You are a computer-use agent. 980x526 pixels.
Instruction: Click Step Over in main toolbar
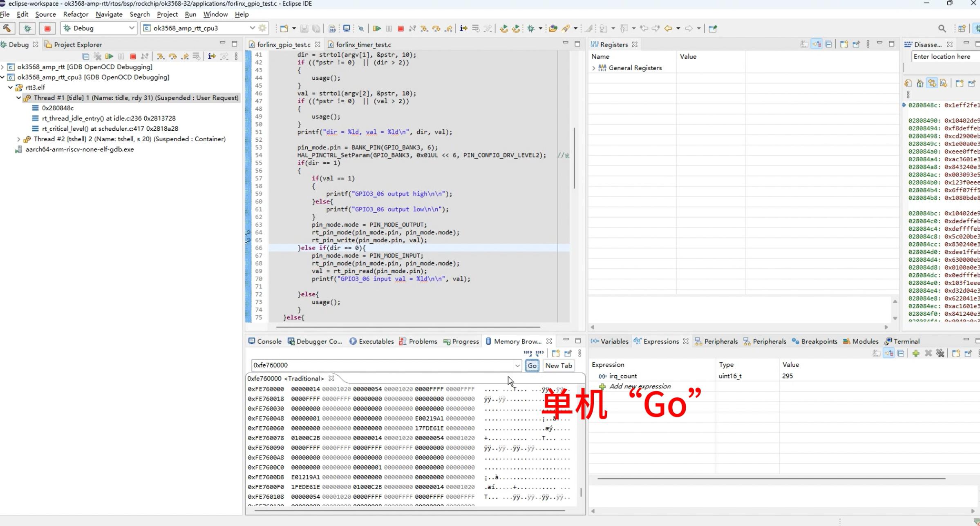[x=436, y=28]
